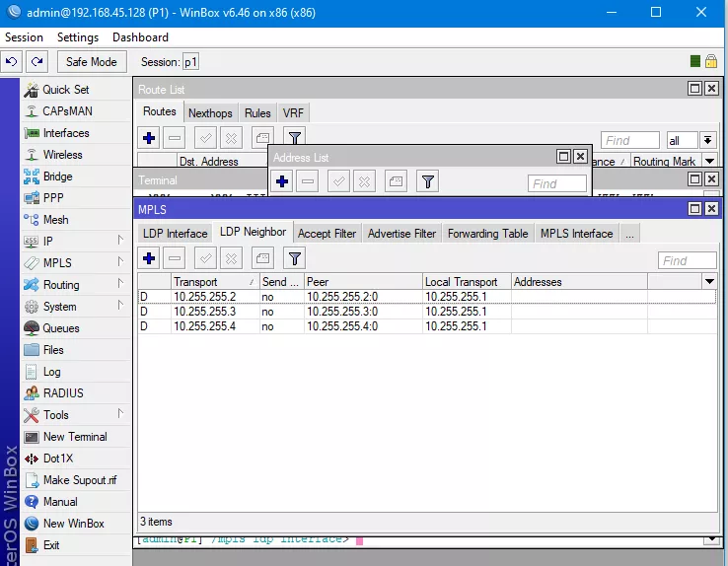Switch to the Rules tab in Route List
Screen dimensions: 728x566
[x=257, y=112]
